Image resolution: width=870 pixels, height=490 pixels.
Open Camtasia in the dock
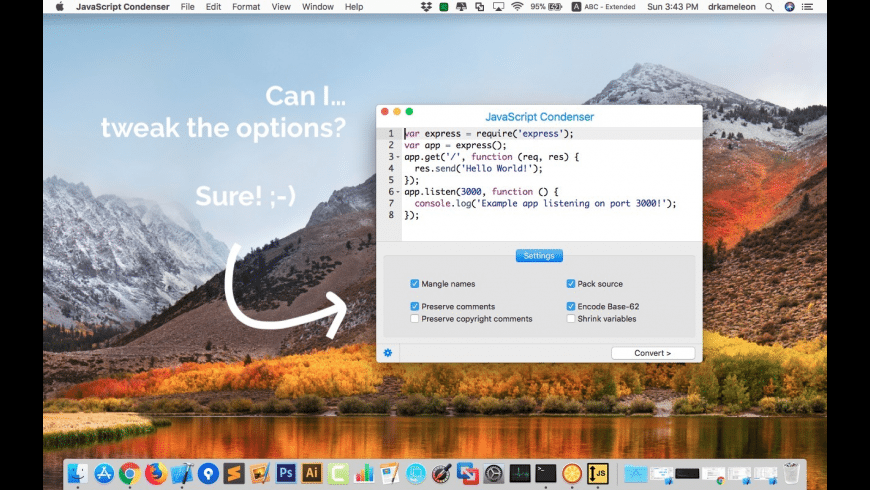[x=338, y=473]
